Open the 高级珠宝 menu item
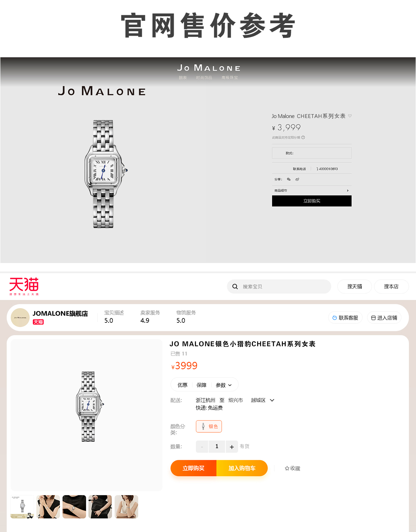Image resolution: width=416 pixels, height=532 pixels. (230, 78)
